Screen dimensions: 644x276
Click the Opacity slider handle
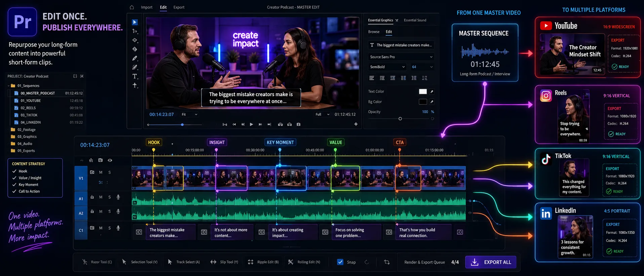coord(400,119)
